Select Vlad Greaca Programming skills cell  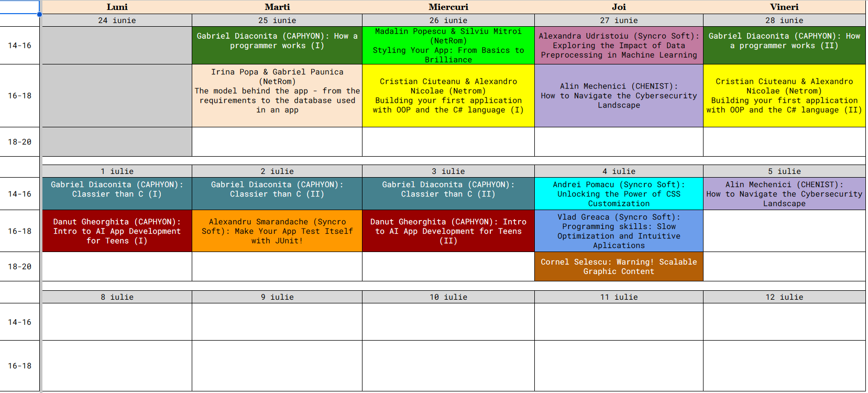click(x=619, y=231)
